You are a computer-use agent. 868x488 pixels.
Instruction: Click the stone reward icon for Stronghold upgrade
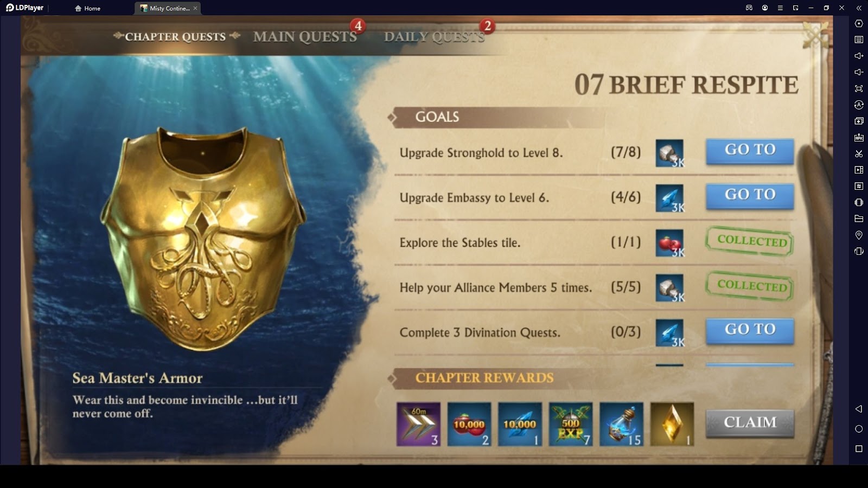point(669,153)
